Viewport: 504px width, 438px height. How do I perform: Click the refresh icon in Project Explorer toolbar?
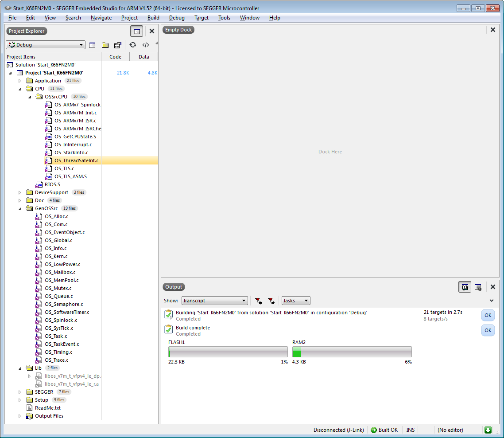click(133, 45)
